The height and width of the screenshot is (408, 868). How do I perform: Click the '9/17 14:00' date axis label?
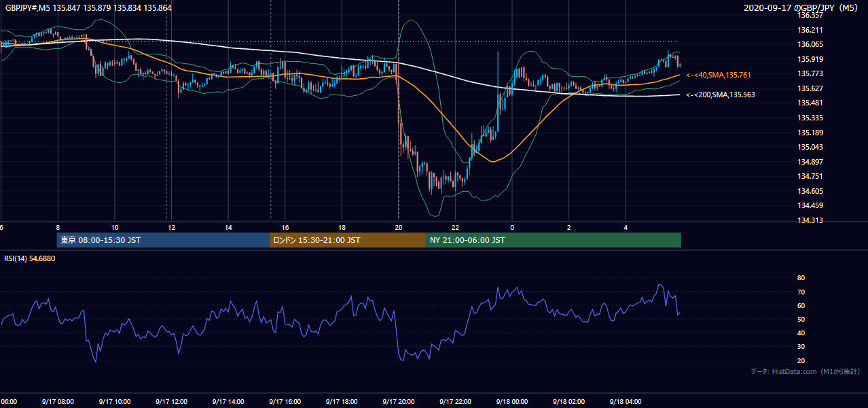tap(228, 402)
